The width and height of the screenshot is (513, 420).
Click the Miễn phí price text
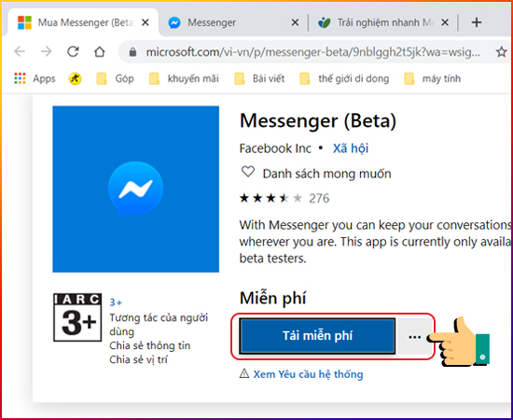click(x=273, y=299)
